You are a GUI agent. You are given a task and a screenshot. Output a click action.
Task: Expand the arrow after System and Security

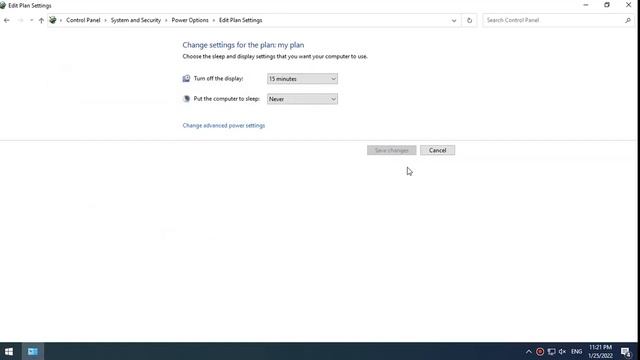tap(166, 20)
